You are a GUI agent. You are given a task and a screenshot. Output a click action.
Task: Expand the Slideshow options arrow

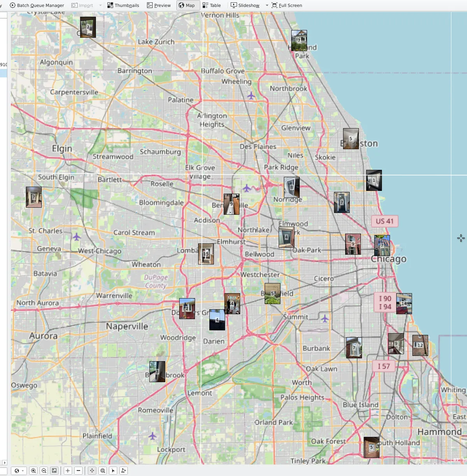pos(267,5)
